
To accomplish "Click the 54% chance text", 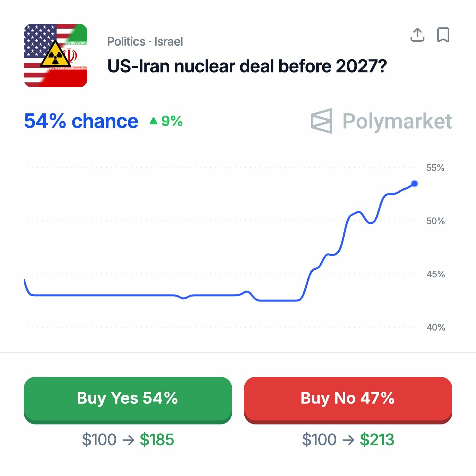I will [x=81, y=121].
